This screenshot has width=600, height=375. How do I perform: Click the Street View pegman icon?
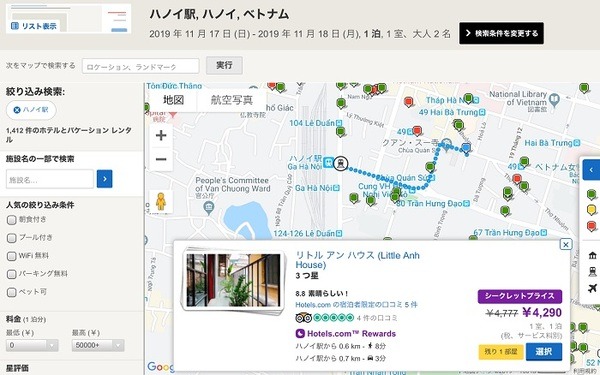pos(161,201)
